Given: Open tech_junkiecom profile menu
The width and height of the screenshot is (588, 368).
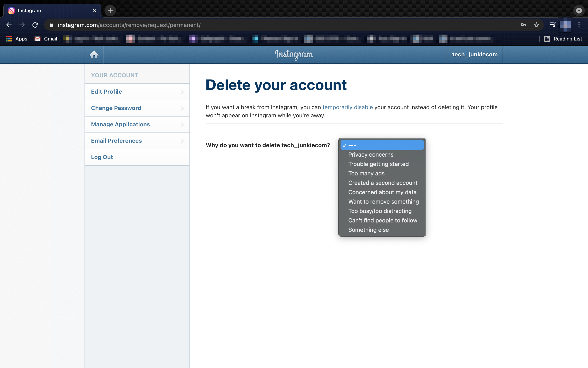Looking at the screenshot, I should point(475,55).
